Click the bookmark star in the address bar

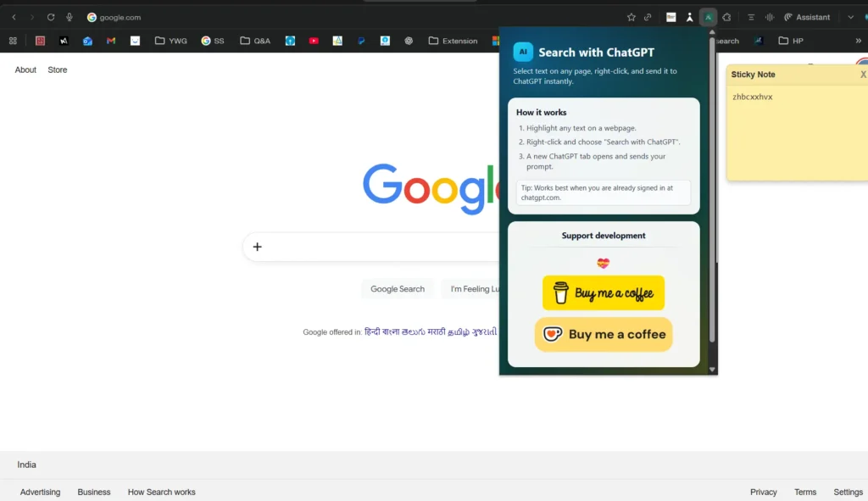pyautogui.click(x=632, y=17)
